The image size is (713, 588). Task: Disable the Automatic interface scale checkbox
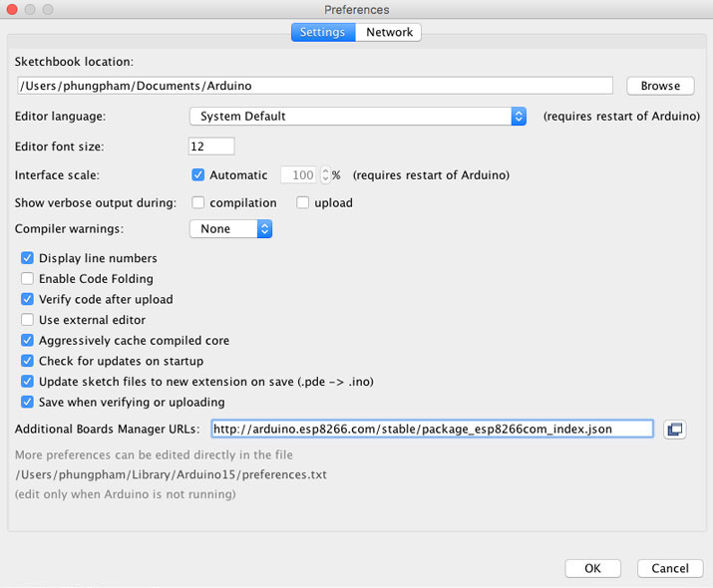tap(198, 175)
